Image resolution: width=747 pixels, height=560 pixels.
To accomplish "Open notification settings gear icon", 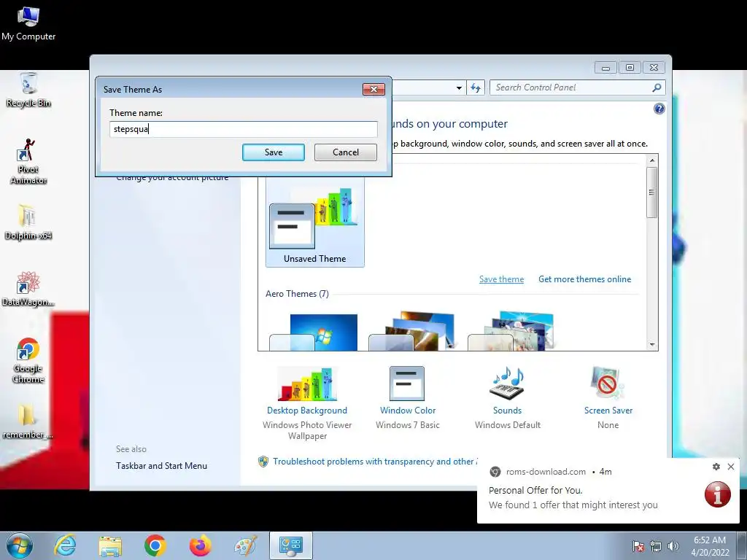I will [x=716, y=467].
